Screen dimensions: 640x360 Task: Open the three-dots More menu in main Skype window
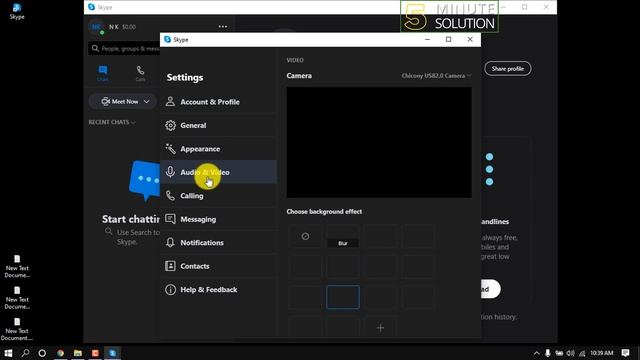click(x=223, y=27)
